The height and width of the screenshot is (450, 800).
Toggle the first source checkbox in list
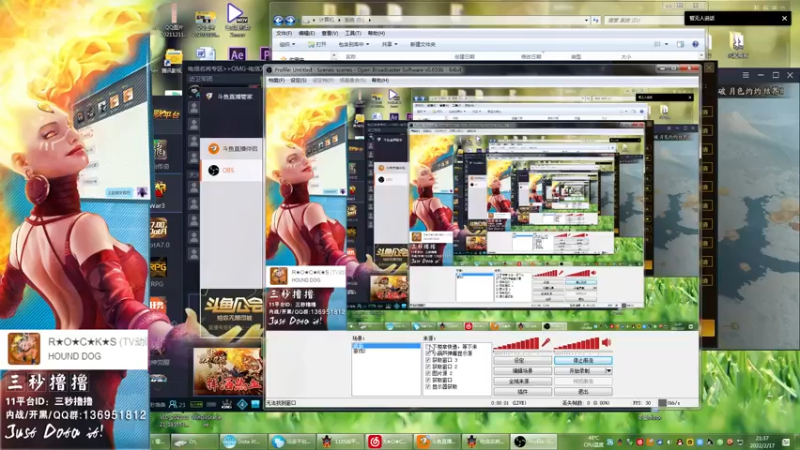click(x=428, y=347)
